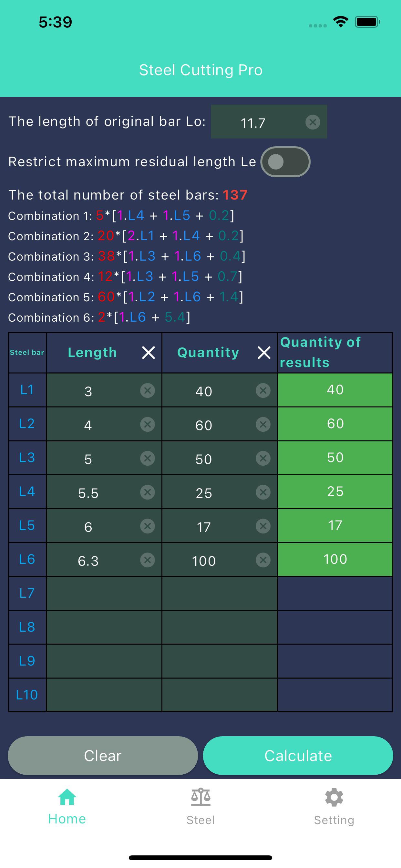Tap the Calculate button
This screenshot has width=401, height=868.
point(298,755)
